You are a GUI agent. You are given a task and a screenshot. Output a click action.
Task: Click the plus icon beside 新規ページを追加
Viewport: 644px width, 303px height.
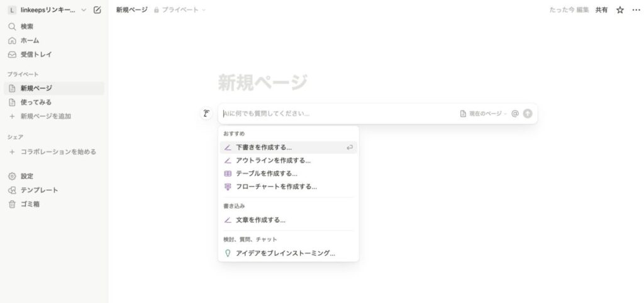[13, 117]
